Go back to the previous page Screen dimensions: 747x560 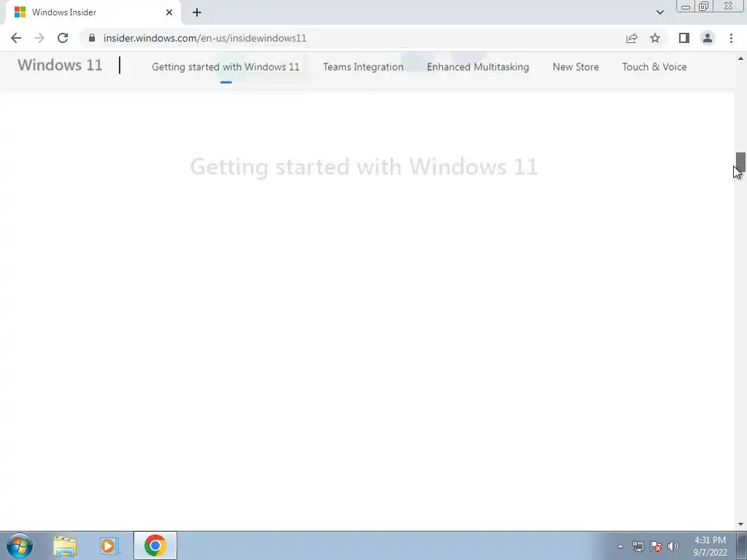coord(16,38)
